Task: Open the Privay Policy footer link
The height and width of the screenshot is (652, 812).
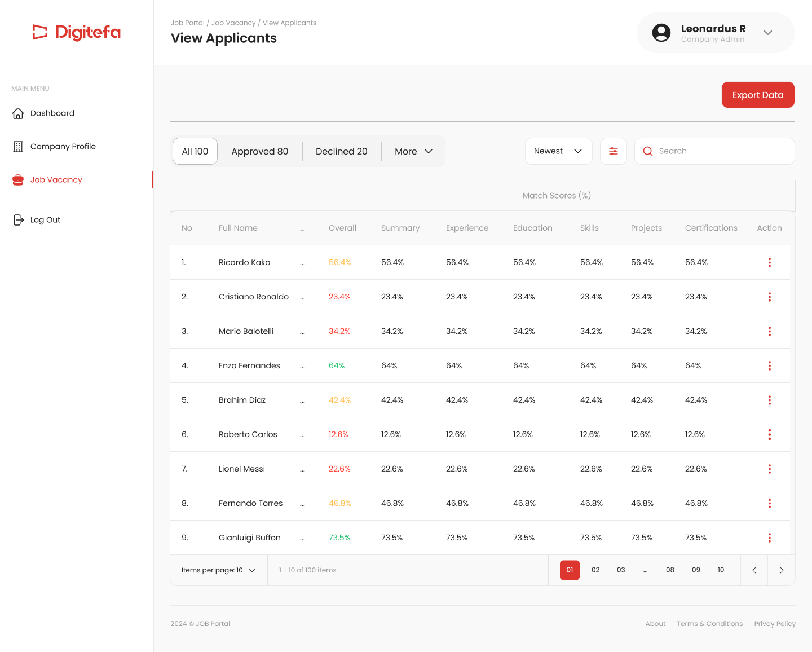Action: click(x=775, y=624)
